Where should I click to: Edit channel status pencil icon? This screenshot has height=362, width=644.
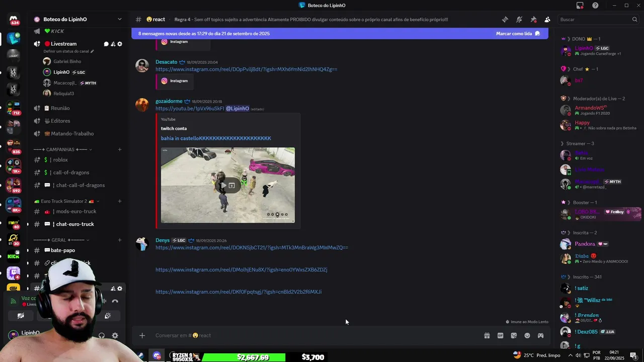point(92,51)
